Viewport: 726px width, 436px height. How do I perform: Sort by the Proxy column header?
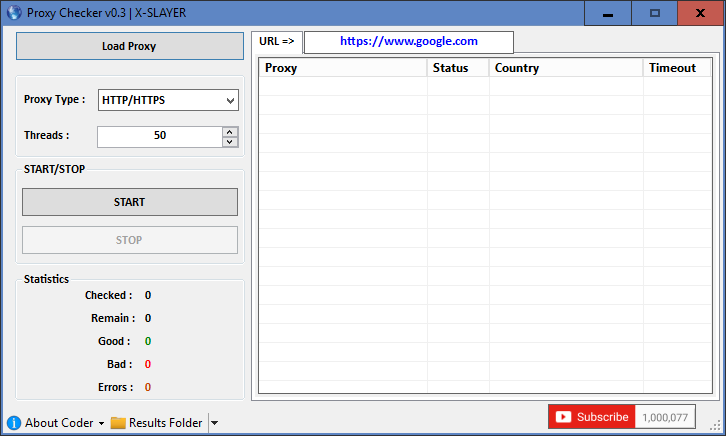tap(343, 68)
